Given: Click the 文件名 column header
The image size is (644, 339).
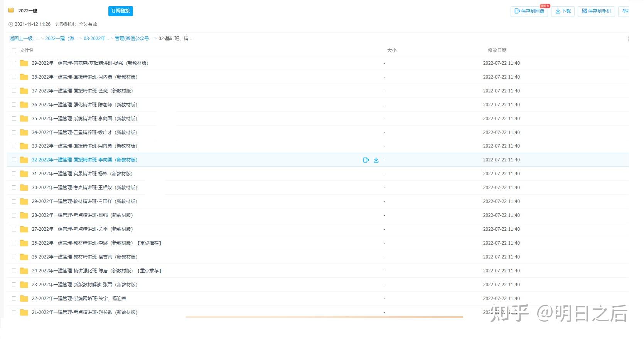Looking at the screenshot, I should (27, 50).
